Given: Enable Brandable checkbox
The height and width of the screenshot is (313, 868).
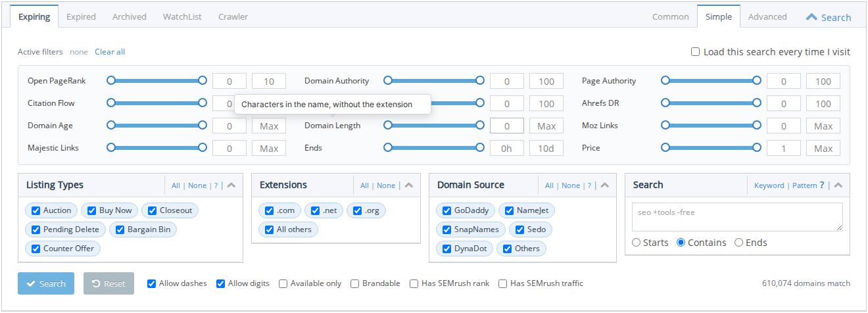Looking at the screenshot, I should click(355, 283).
